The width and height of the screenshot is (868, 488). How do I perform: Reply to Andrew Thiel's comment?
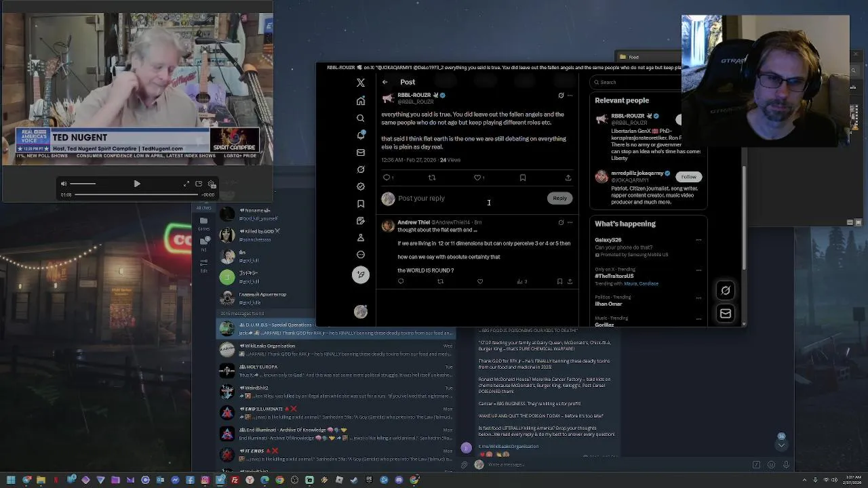[x=401, y=281]
